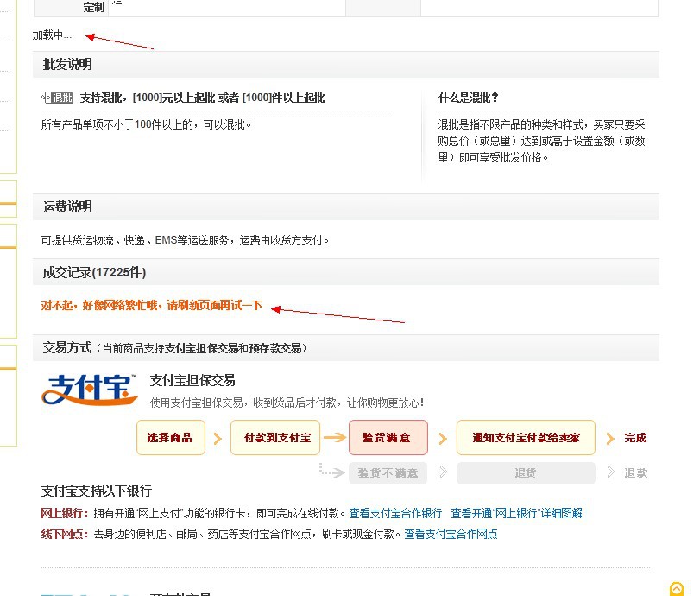Click the dotted arrow toward 验货不满意
Screen dimensions: 700x596
[332, 472]
